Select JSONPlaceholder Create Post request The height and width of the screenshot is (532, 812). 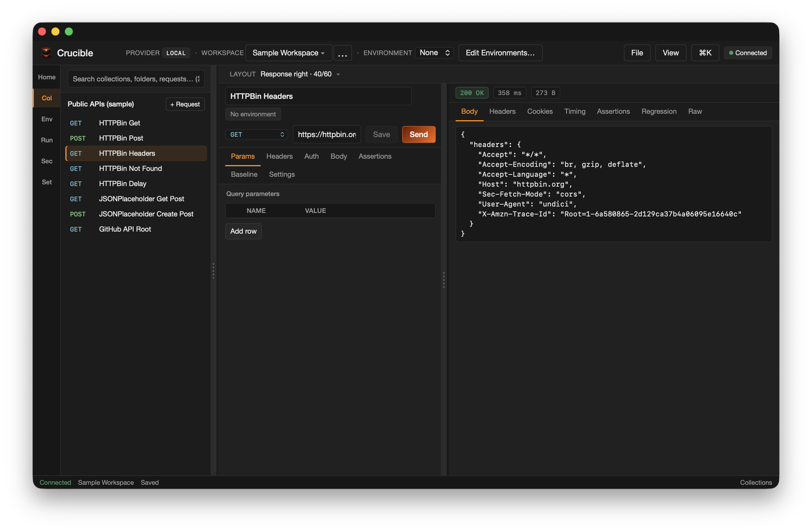click(x=136, y=214)
